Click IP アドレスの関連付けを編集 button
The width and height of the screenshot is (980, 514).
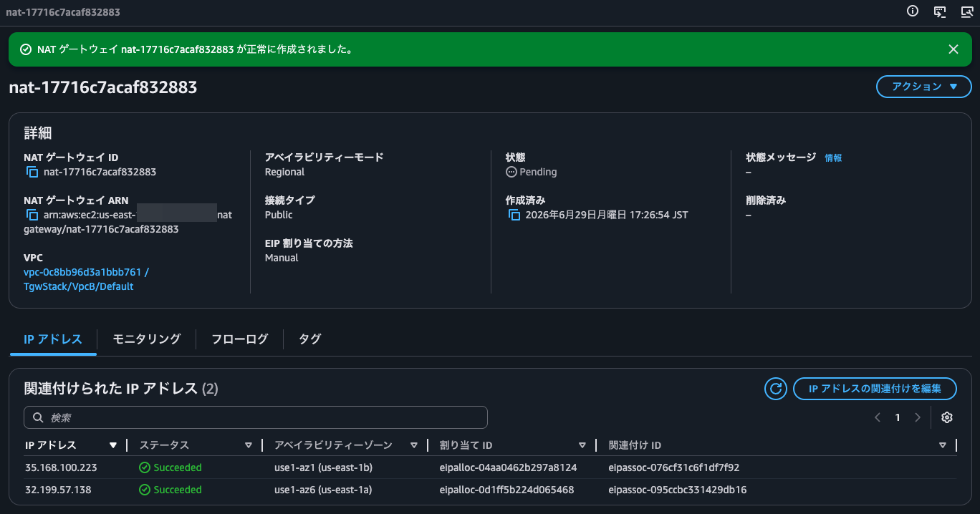pos(875,389)
